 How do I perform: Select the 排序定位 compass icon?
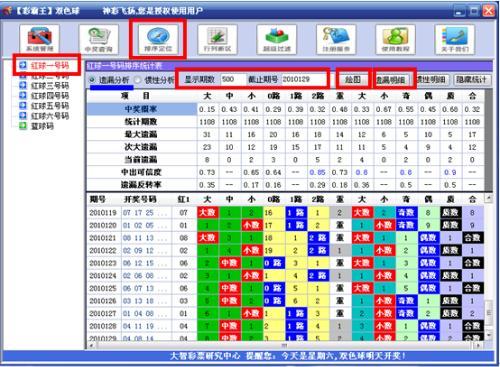click(x=158, y=39)
